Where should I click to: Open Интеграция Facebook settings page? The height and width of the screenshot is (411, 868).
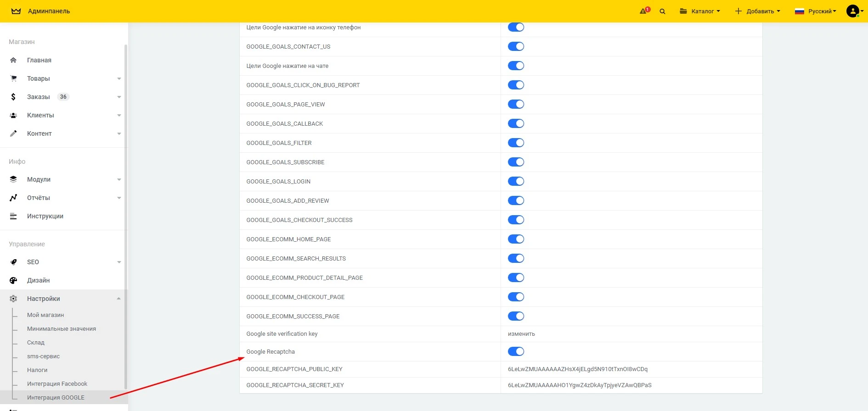57,383
